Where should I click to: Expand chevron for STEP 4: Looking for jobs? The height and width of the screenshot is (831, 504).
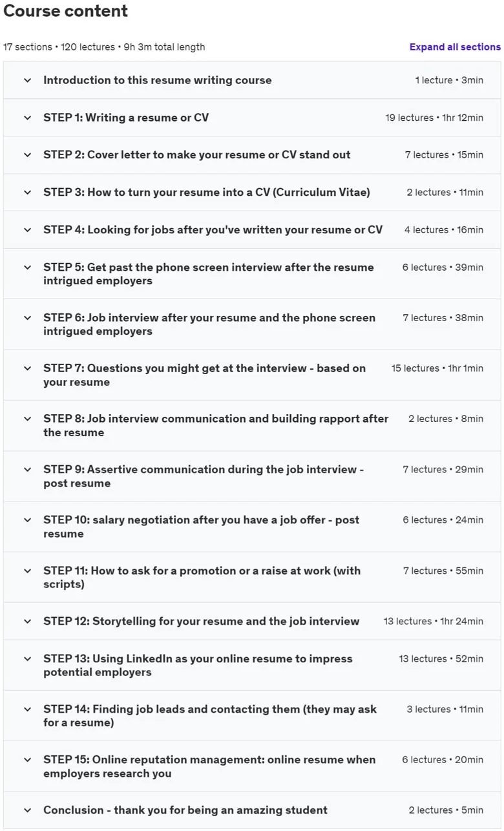click(x=27, y=230)
